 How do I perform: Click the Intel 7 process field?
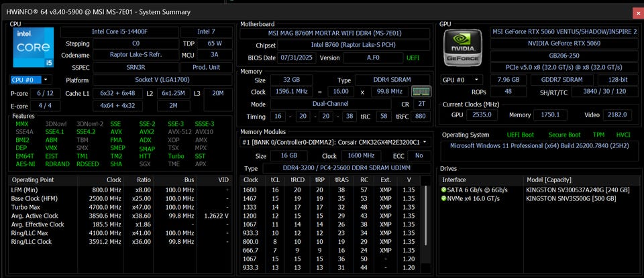point(206,31)
